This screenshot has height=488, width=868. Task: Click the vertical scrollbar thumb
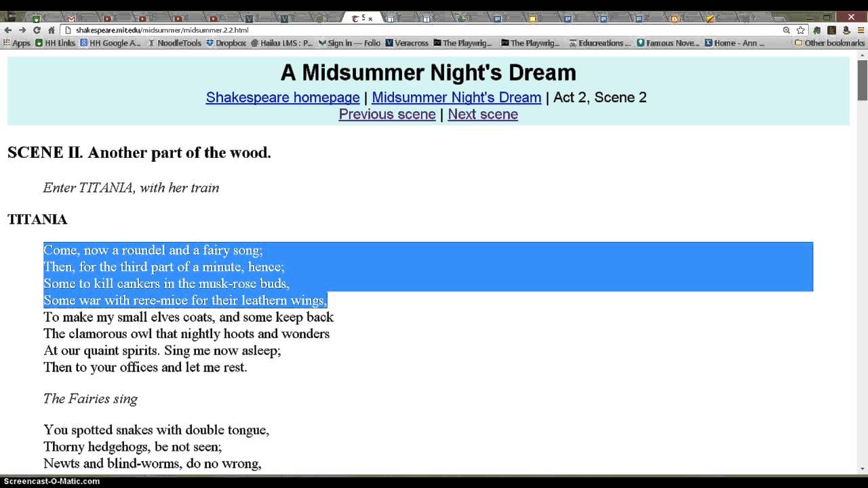click(x=862, y=80)
